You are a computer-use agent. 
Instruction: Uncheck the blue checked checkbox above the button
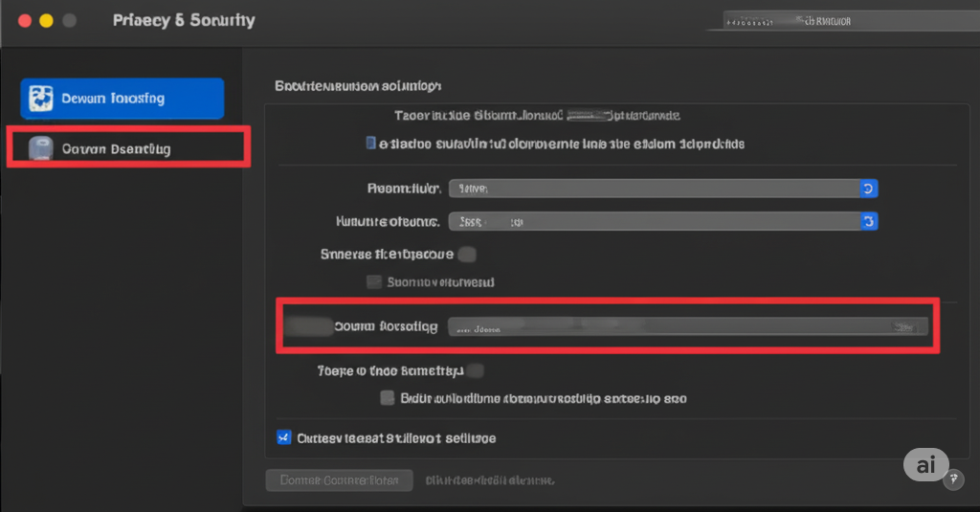click(283, 437)
